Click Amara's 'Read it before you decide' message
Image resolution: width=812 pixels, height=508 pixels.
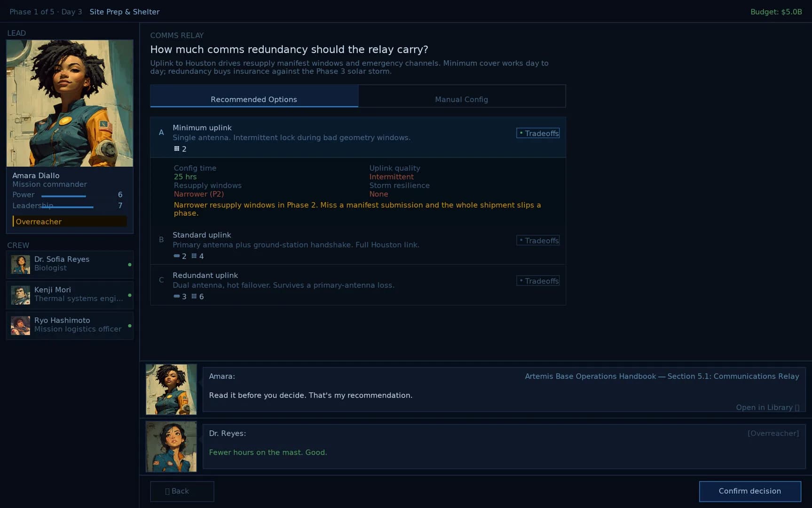tap(311, 396)
